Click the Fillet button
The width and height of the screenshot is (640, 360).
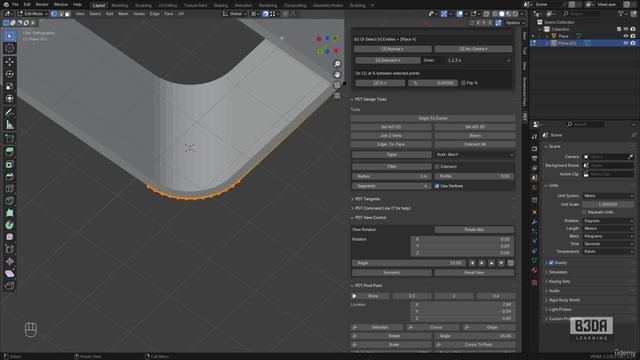pyautogui.click(x=391, y=167)
